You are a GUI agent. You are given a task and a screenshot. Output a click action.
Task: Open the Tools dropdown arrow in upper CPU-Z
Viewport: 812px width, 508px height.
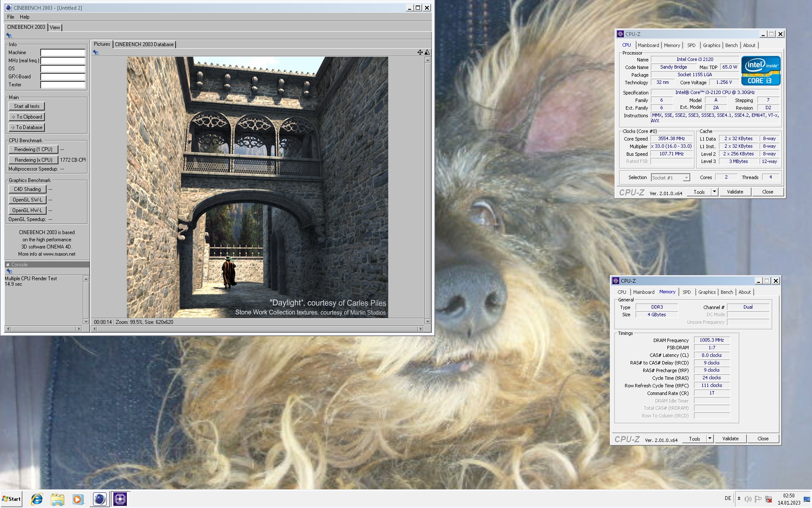[714, 192]
